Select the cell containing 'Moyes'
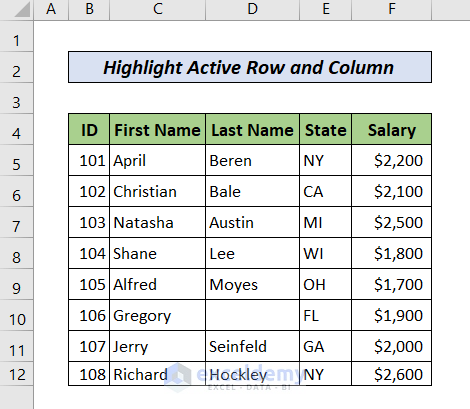Image resolution: width=470 pixels, height=409 pixels. pos(252,284)
